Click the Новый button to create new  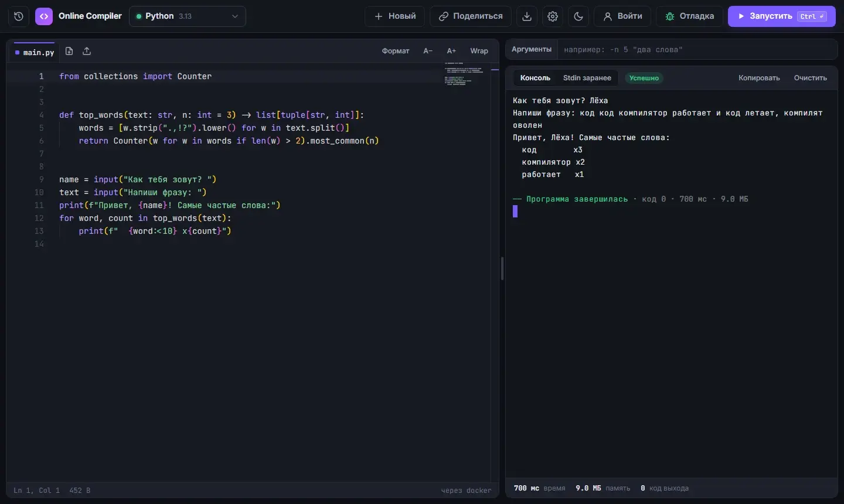coord(395,16)
